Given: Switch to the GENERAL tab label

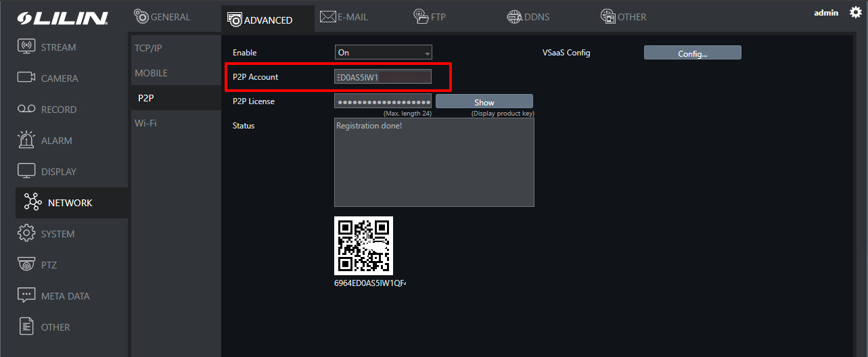Looking at the screenshot, I should click(x=170, y=17).
